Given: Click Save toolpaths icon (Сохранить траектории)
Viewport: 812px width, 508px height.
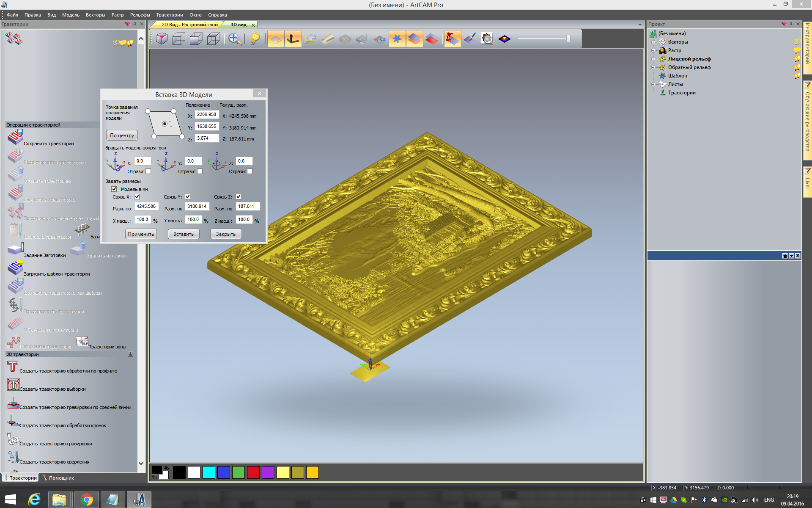Looking at the screenshot, I should [x=16, y=138].
